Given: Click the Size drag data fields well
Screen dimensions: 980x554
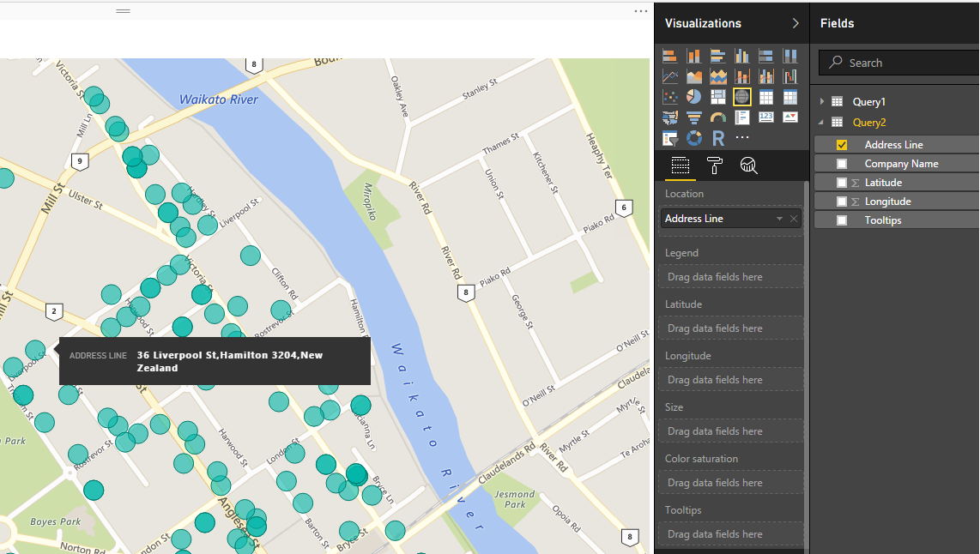Looking at the screenshot, I should click(x=730, y=431).
